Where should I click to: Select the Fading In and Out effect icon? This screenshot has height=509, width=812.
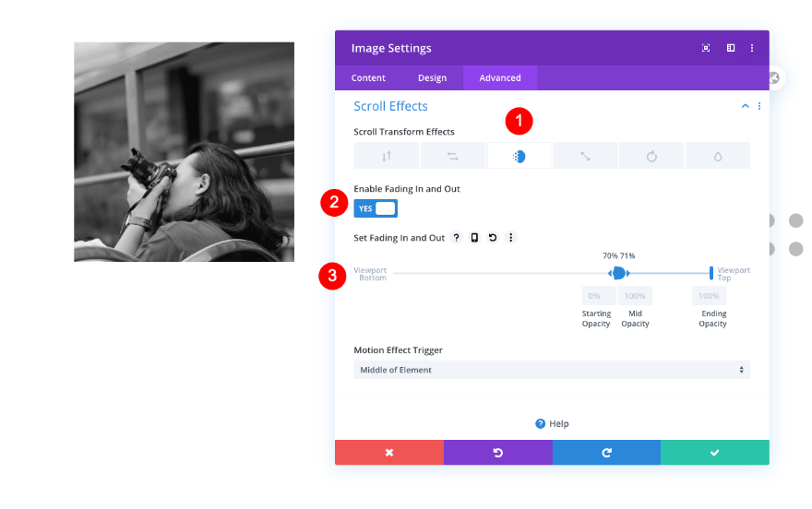(x=519, y=156)
